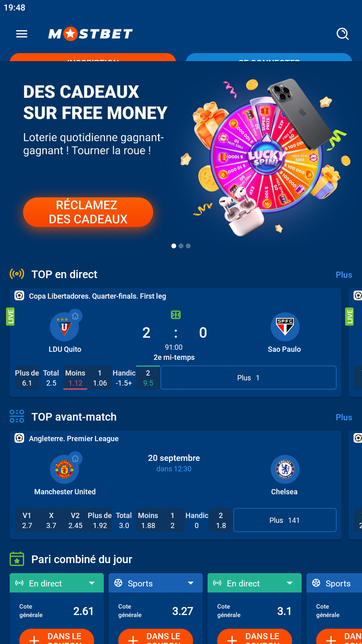Click the Réclamez des cadeaux button
This screenshot has height=644, width=362.
click(88, 212)
